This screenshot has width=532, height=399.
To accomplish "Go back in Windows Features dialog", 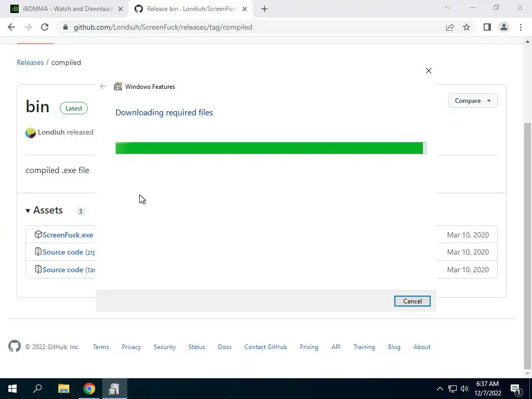I will [x=103, y=86].
